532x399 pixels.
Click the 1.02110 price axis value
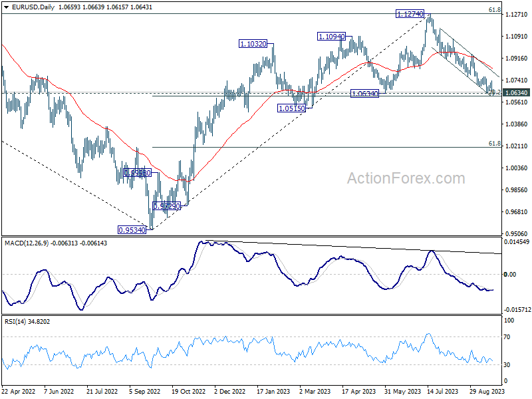[x=517, y=146]
